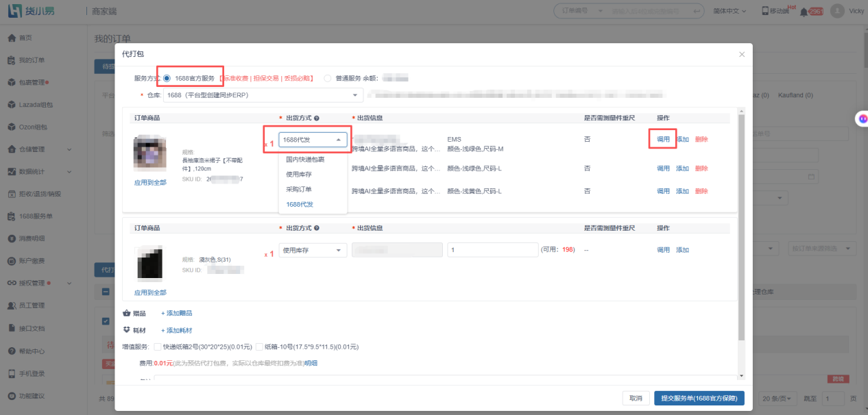Image resolution: width=868 pixels, height=415 pixels.
Task: Click the 添加赠品 link
Action: point(177,313)
